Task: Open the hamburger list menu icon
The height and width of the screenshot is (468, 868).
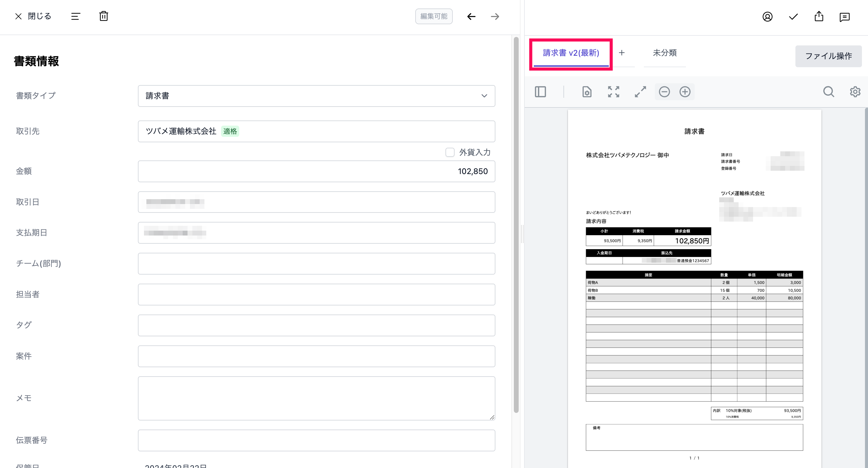Action: [x=76, y=16]
